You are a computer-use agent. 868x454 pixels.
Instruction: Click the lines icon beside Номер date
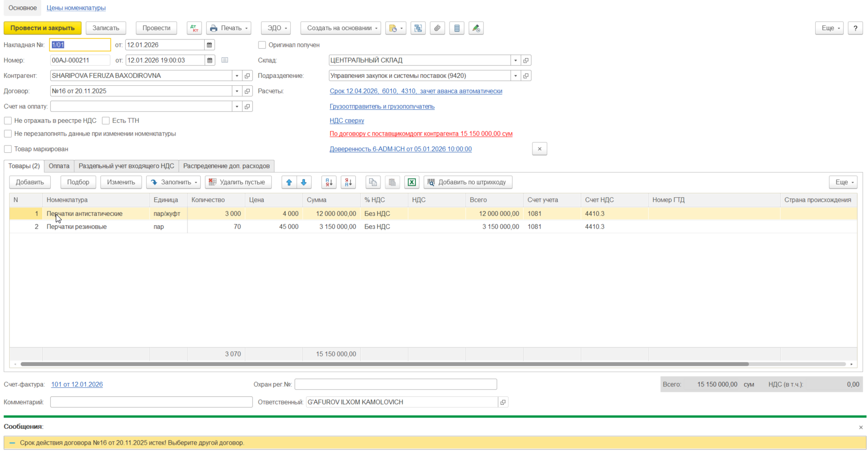[x=225, y=60]
